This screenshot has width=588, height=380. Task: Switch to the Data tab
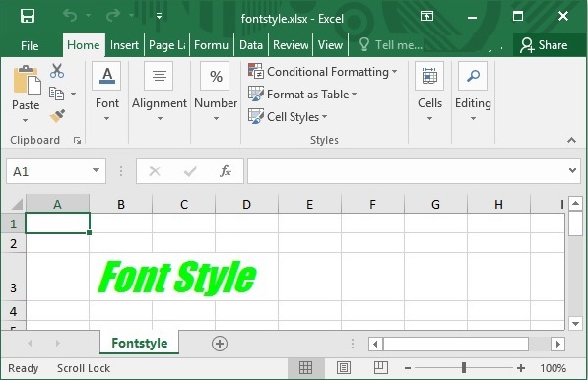click(x=251, y=45)
